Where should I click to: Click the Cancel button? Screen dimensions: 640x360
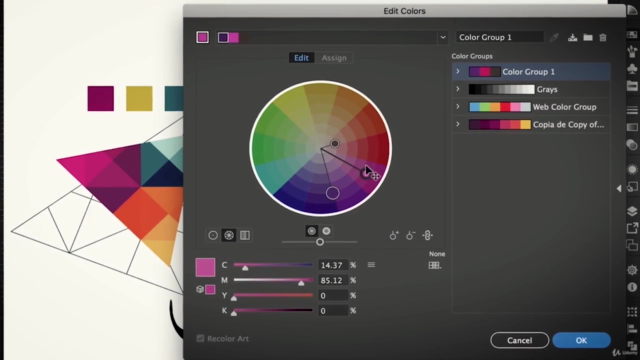click(x=520, y=340)
